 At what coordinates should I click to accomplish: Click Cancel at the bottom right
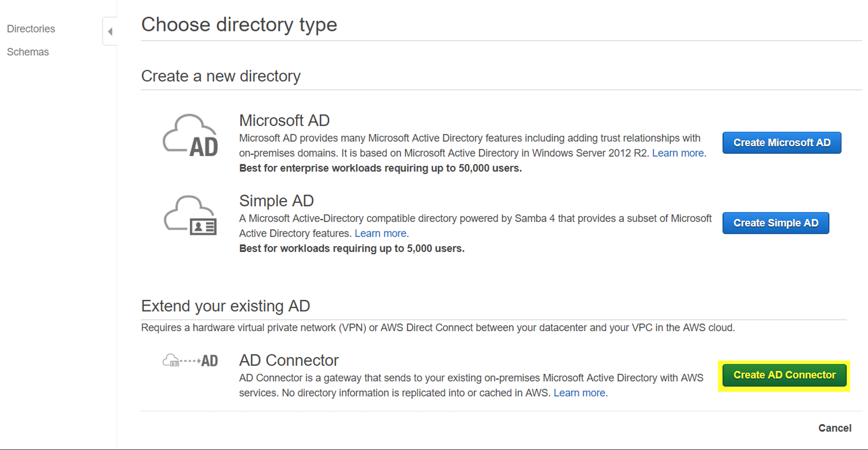(835, 428)
